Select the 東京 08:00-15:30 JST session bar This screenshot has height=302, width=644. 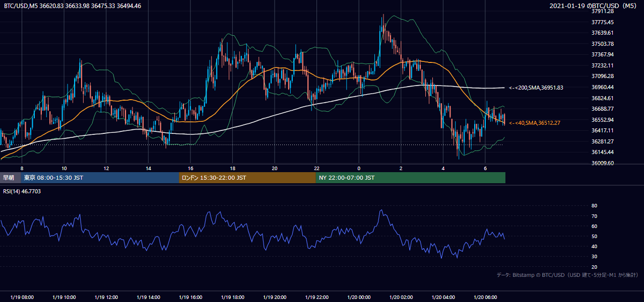coord(100,178)
